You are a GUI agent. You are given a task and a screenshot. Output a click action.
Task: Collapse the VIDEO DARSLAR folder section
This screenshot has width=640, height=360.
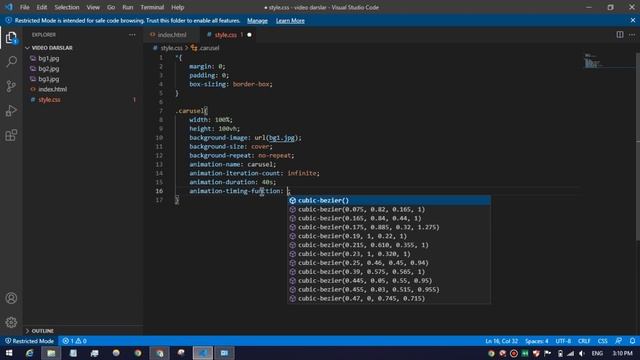coord(52,48)
